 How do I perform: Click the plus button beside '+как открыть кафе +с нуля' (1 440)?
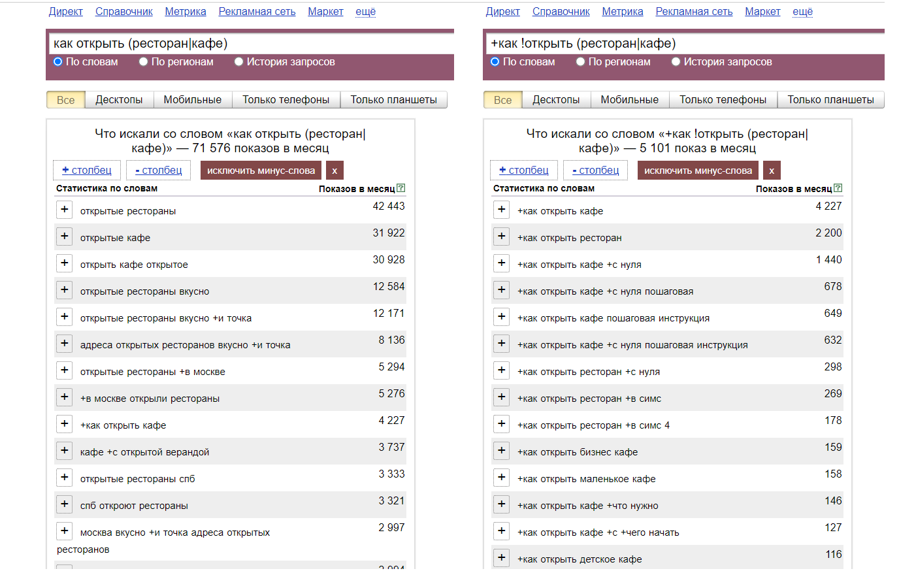point(501,263)
